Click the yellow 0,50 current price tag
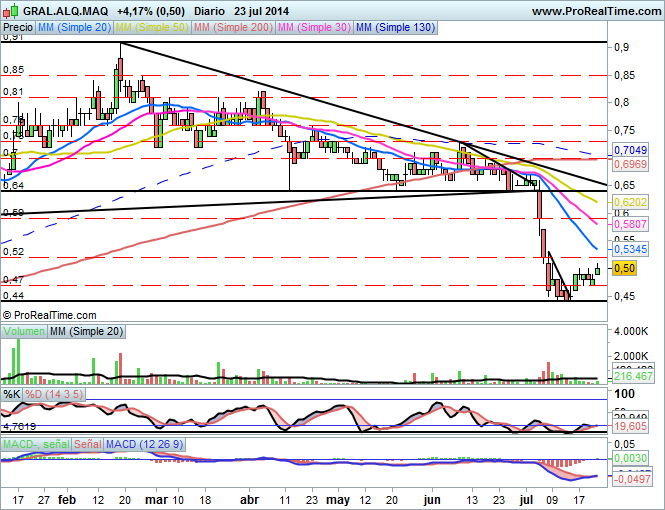The height and width of the screenshot is (510, 665). pos(624,268)
